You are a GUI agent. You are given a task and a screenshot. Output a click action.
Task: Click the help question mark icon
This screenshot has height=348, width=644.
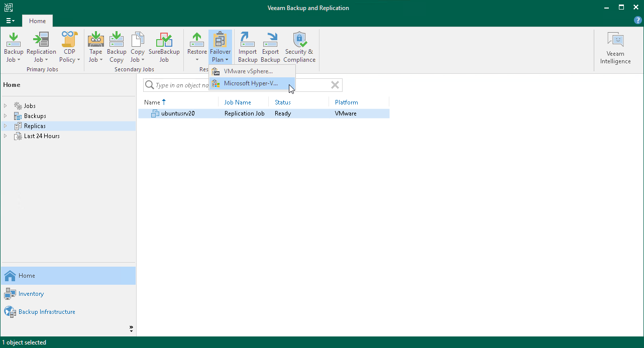point(638,21)
